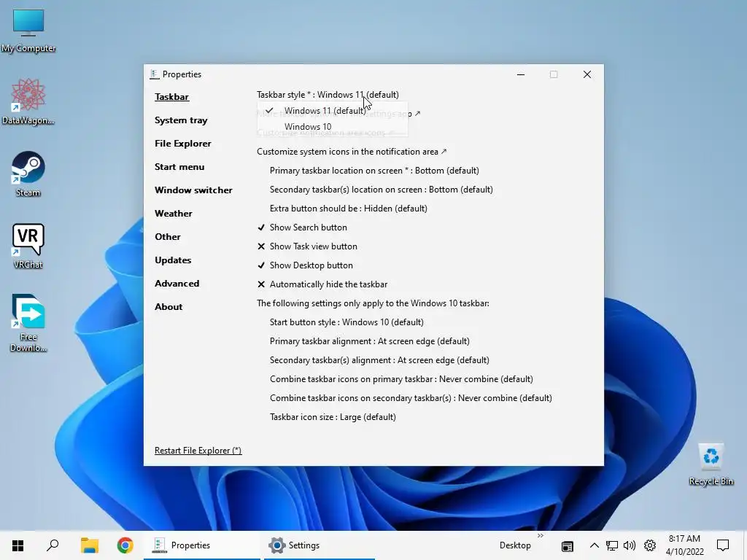The image size is (747, 560).
Task: Switch to the Properties taskbar button
Action: (x=202, y=545)
